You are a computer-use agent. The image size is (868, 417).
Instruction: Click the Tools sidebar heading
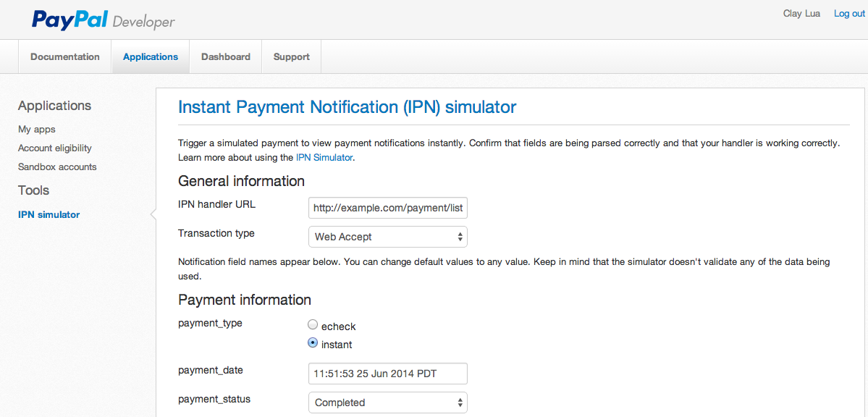tap(34, 190)
